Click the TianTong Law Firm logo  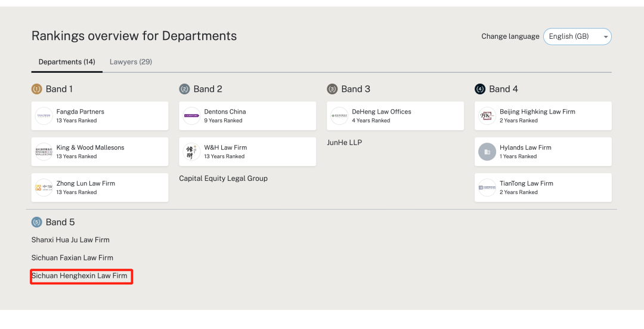coord(487,187)
